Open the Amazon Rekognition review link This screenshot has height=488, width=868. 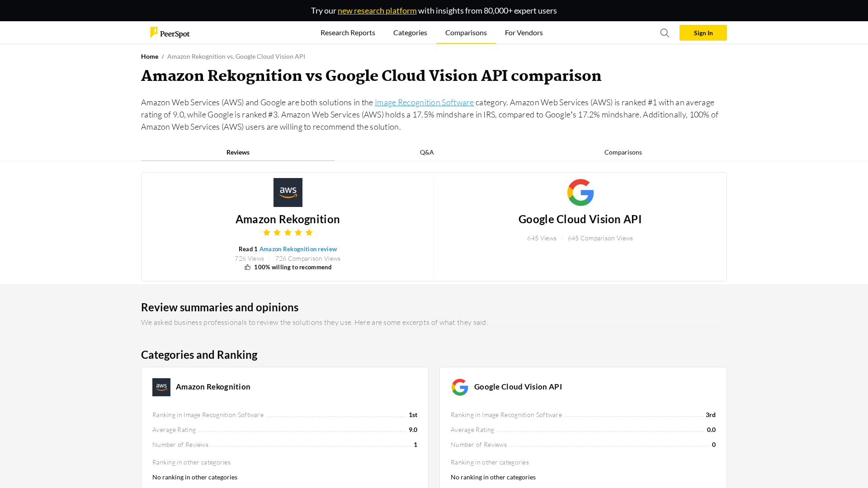(x=298, y=249)
